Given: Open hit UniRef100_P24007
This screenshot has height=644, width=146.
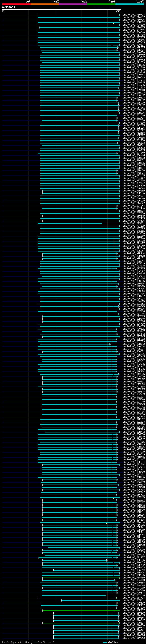Looking at the screenshot, I should (x=134, y=178).
